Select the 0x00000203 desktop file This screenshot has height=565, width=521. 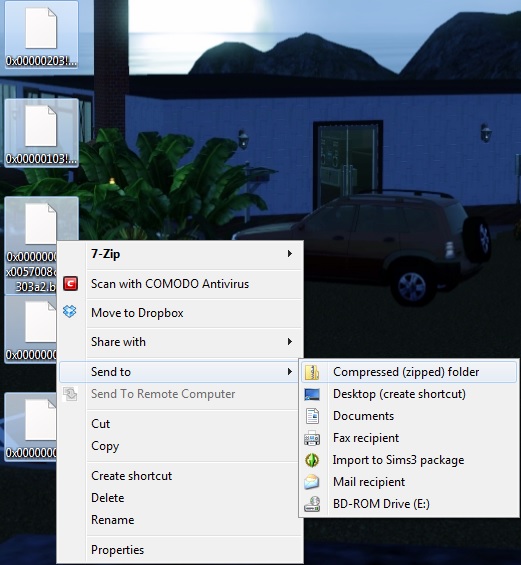[x=41, y=35]
